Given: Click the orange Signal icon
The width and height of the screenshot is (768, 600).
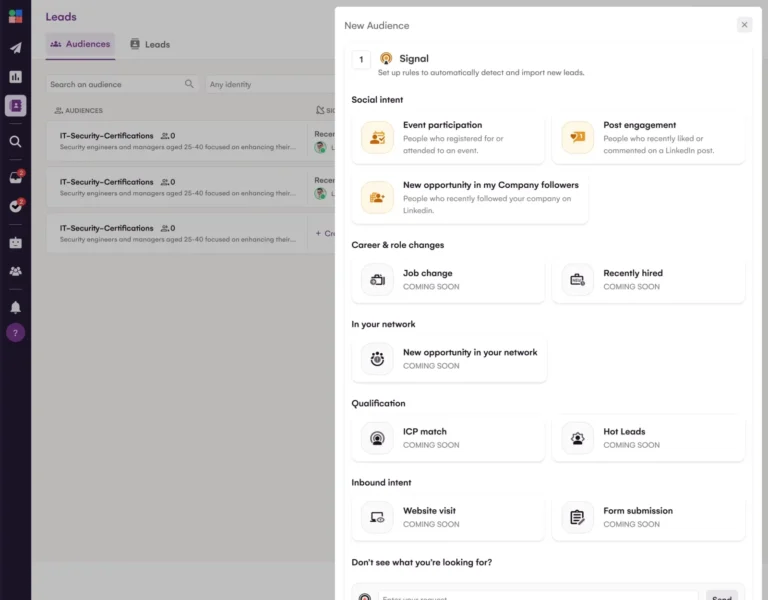Looking at the screenshot, I should pyautogui.click(x=386, y=59).
